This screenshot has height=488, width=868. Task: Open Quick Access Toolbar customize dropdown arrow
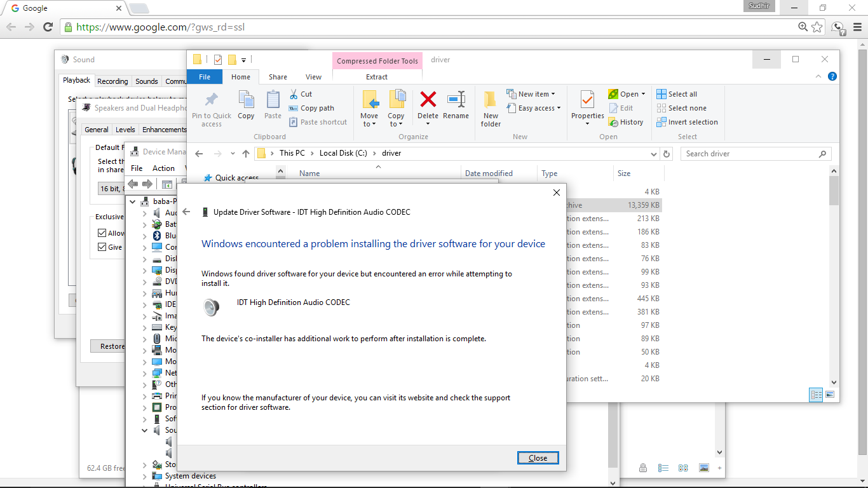pos(243,60)
